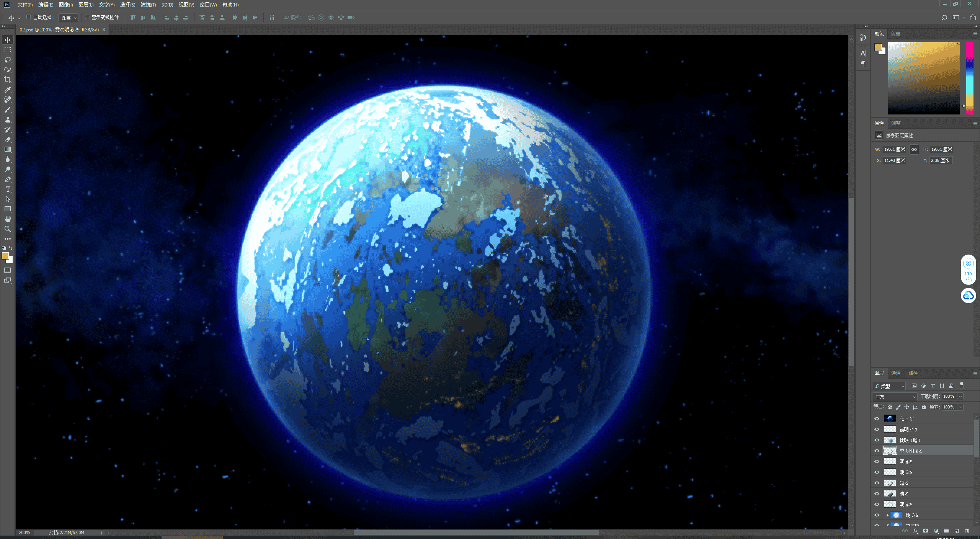This screenshot has width=980, height=539.
Task: Click the width W input field
Action: pos(895,149)
